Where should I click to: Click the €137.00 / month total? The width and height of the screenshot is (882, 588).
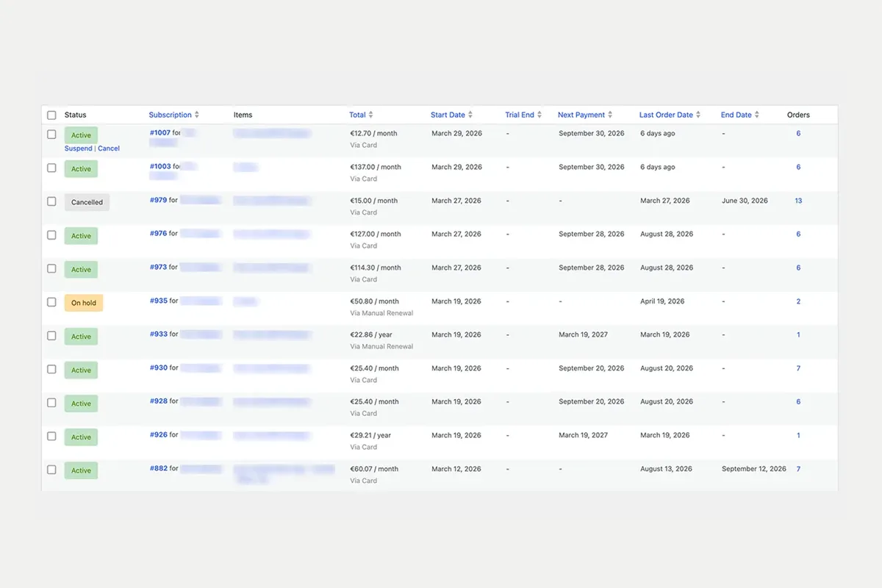(x=376, y=167)
